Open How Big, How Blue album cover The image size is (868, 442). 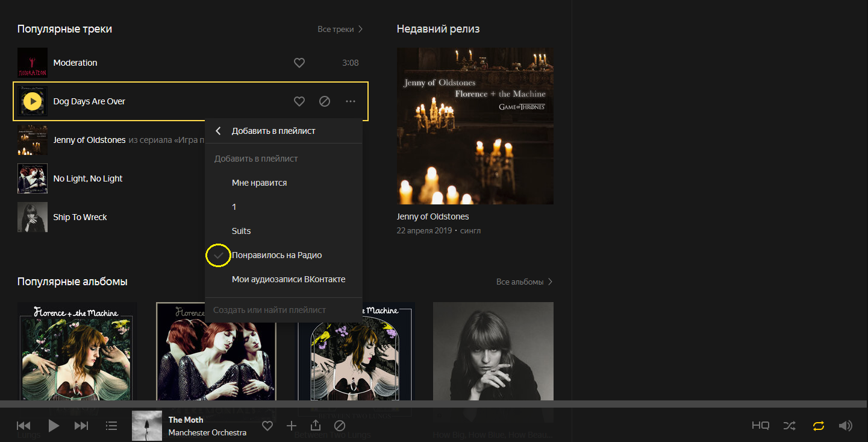tap(493, 351)
